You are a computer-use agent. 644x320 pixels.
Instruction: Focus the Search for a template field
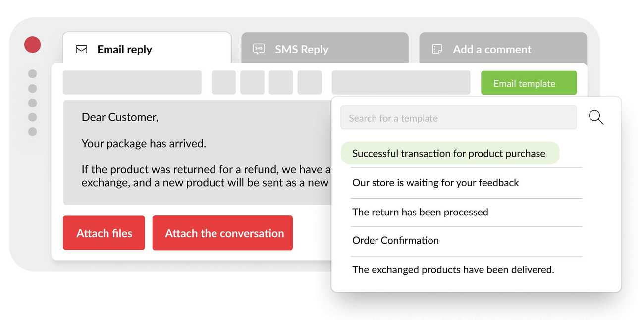click(x=458, y=118)
